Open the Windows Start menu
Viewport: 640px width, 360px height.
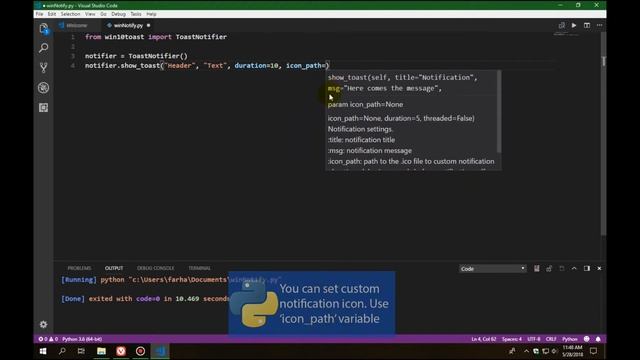pyautogui.click(x=43, y=351)
